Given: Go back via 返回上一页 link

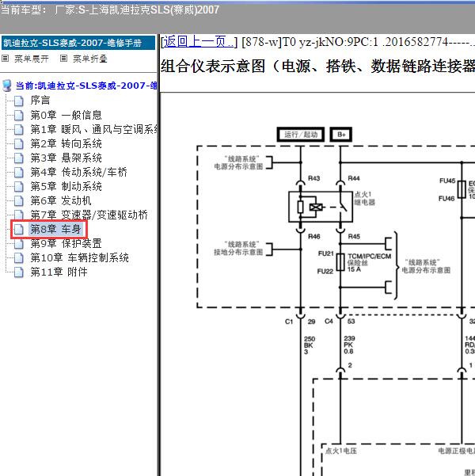Looking at the screenshot, I should click(x=199, y=42).
